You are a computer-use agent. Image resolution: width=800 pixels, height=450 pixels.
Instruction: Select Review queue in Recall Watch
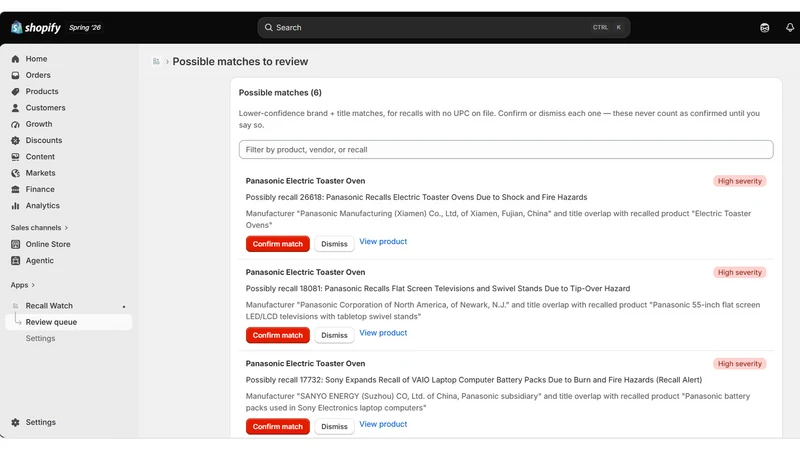click(68, 322)
